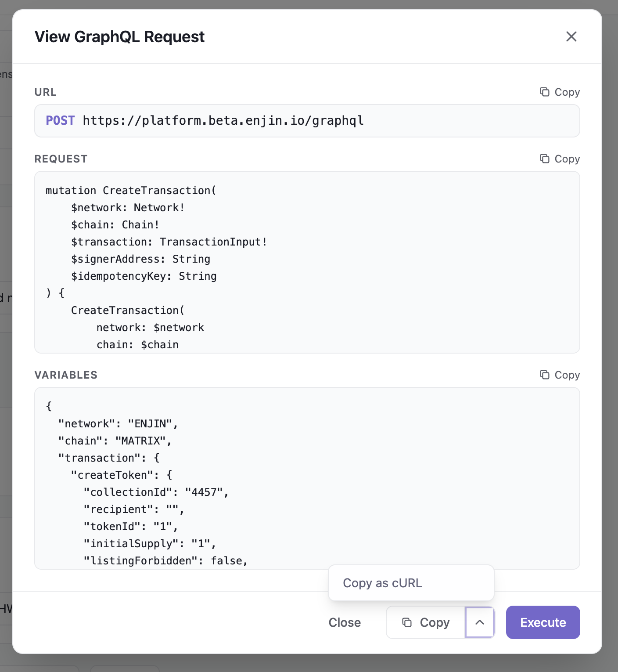Copy the VARIABLES section
Viewport: 618px width, 672px height.
tap(560, 375)
